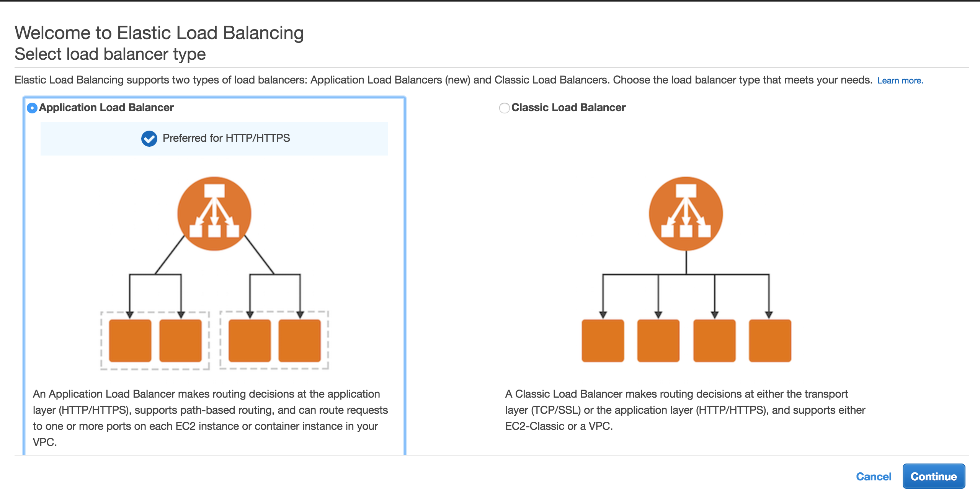This screenshot has width=980, height=498.
Task: Select the Application Load Balancer radio button
Action: click(32, 108)
